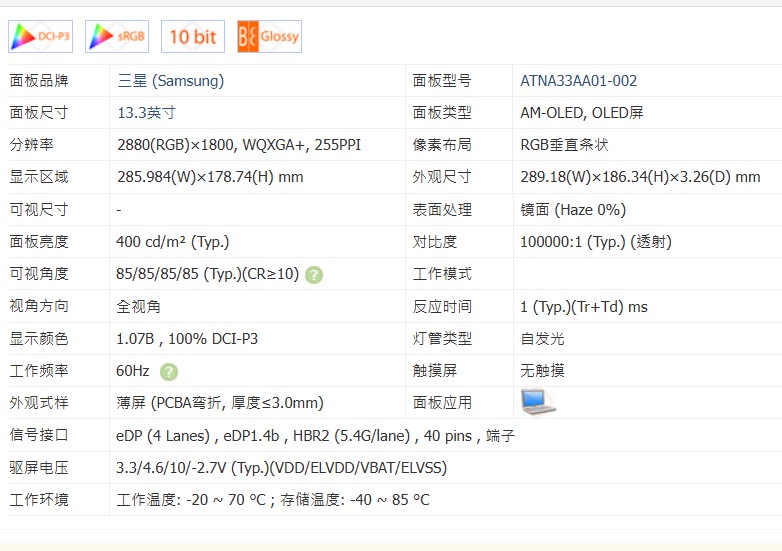Click the laptop icon in 面板应用 row
The image size is (782, 551).
pos(538,402)
